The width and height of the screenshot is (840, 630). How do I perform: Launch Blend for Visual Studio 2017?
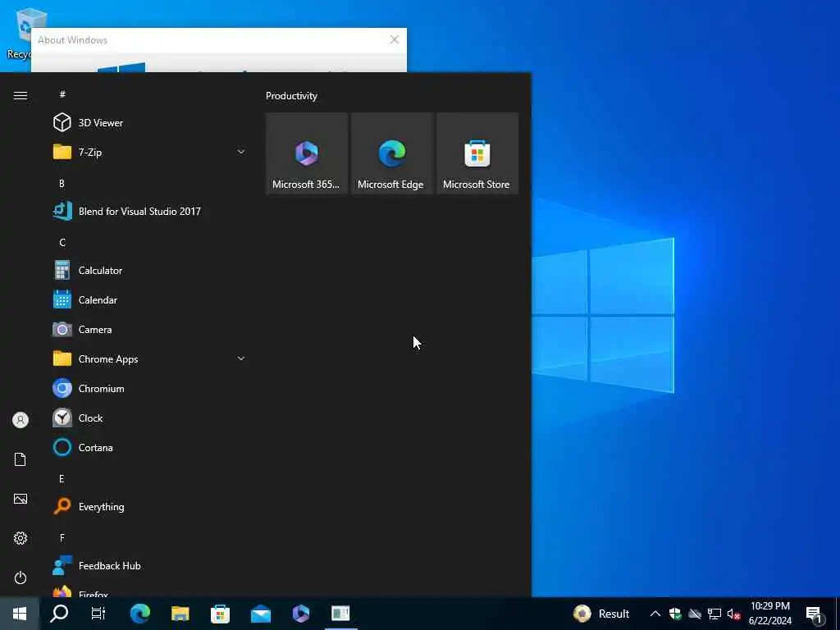150,211
